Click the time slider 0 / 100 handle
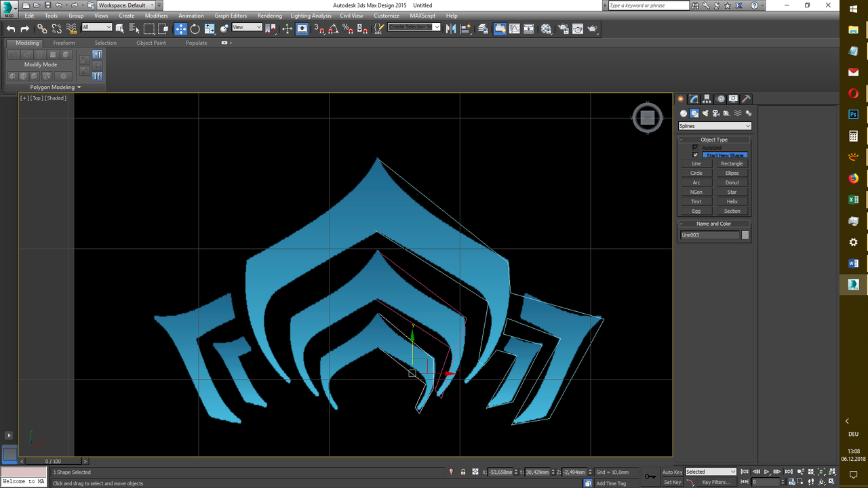Screen dimensions: 868x488 click(52, 461)
